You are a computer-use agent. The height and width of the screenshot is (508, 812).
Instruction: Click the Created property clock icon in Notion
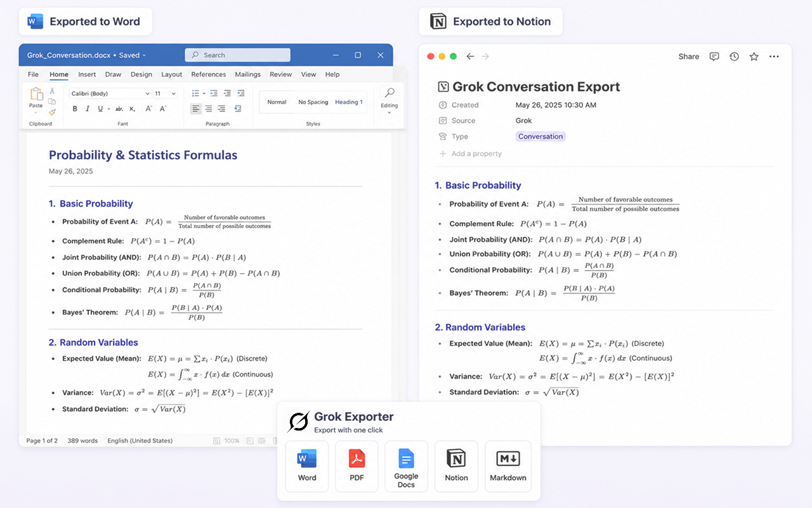click(443, 105)
